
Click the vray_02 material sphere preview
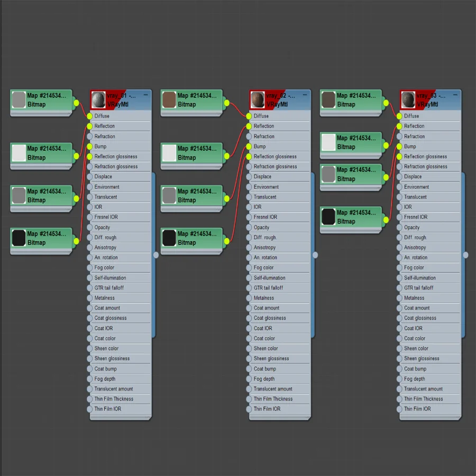click(x=258, y=100)
